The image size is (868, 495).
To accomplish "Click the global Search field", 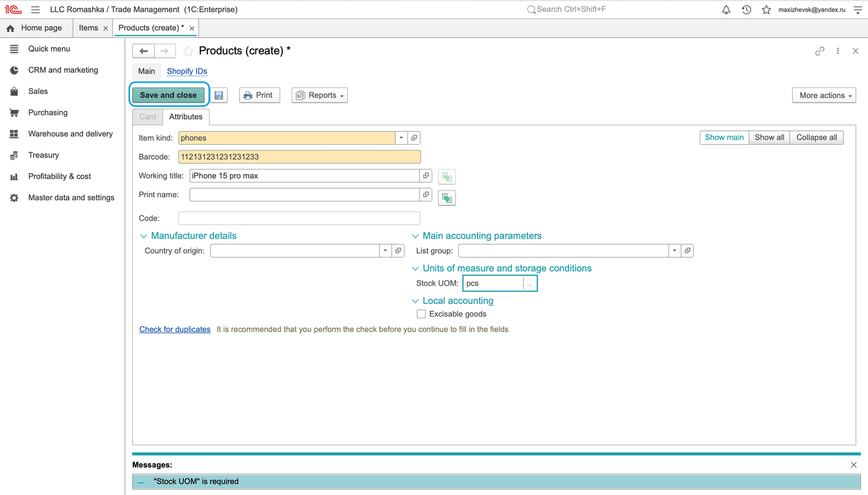I will 573,10.
